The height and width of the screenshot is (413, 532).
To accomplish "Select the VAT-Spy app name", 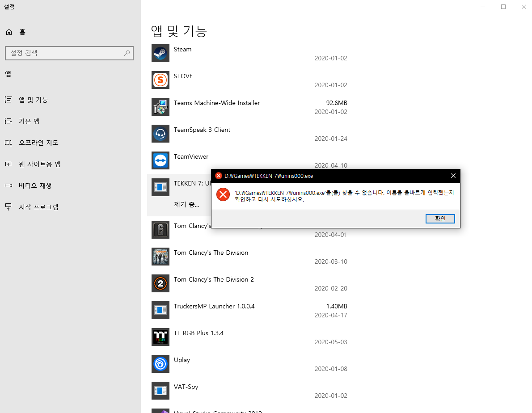I will [x=186, y=387].
